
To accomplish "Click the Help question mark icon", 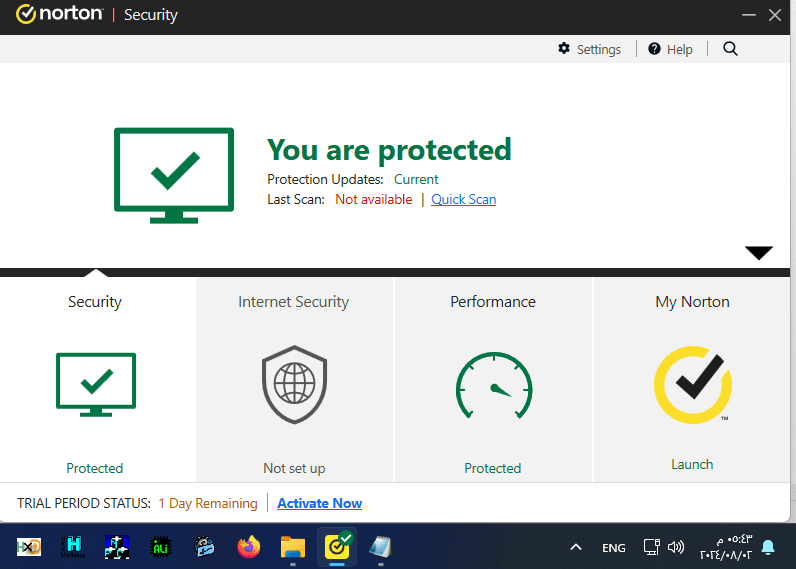I will point(654,49).
